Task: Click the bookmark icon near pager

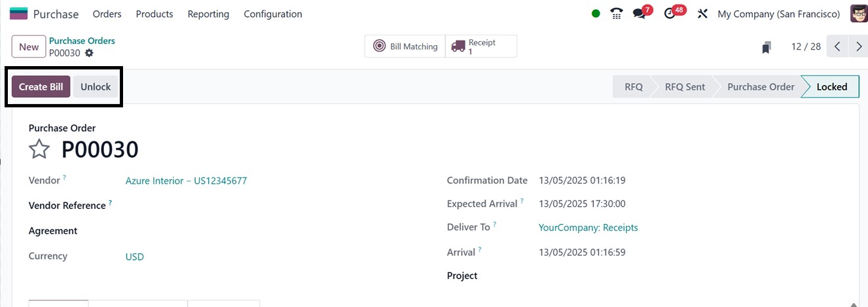Action: point(767,47)
